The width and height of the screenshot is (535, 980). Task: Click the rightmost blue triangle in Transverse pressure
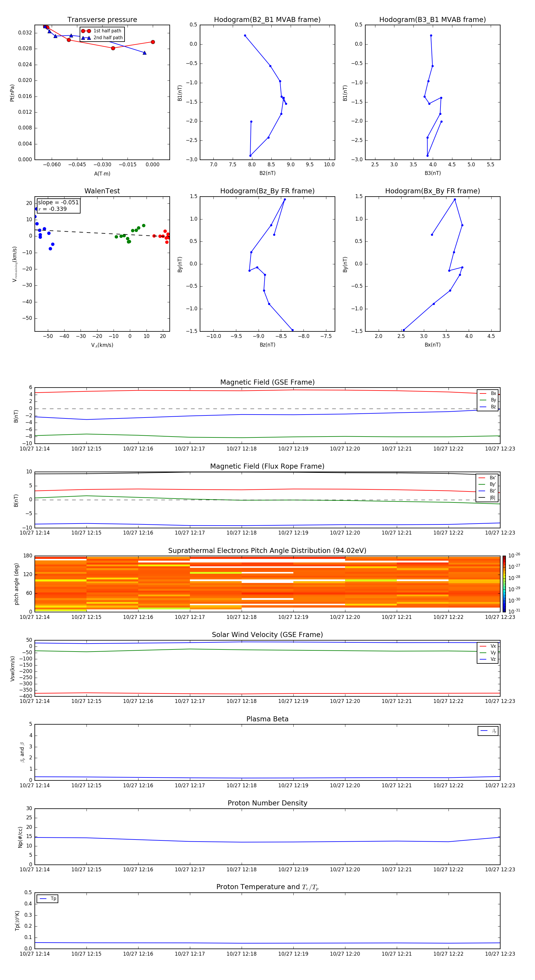[144, 53]
